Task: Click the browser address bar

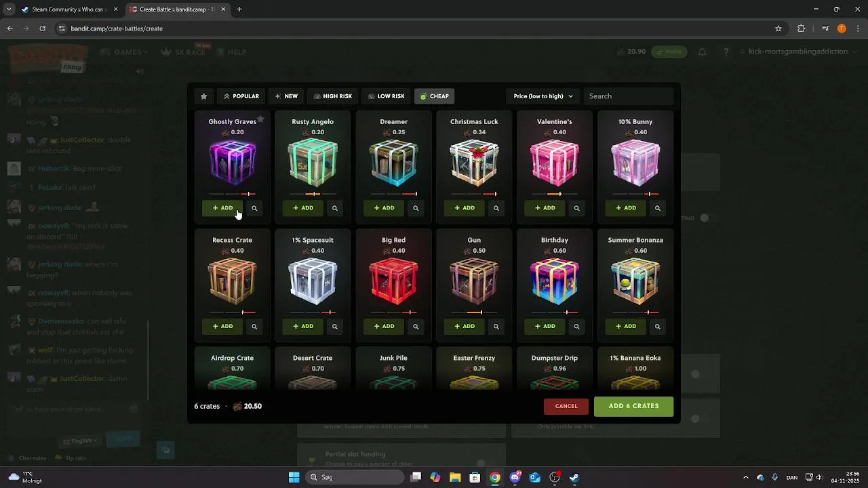Action: click(x=414, y=28)
